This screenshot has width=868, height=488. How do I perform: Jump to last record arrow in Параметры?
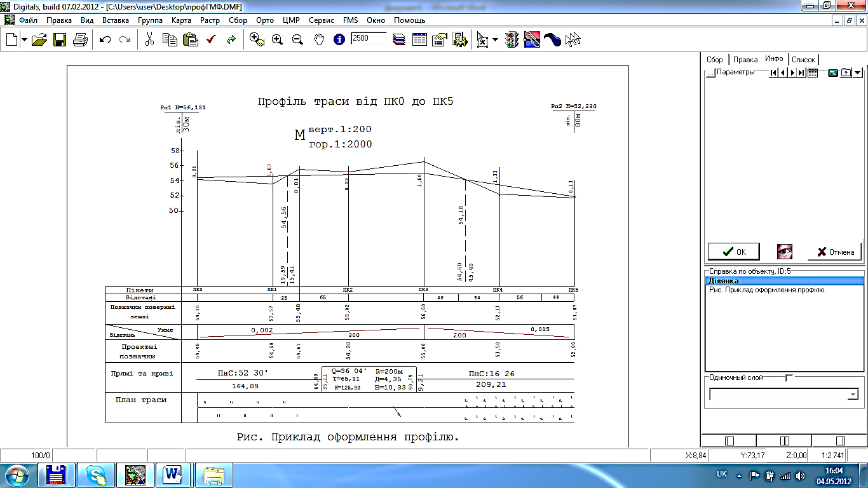[801, 73]
